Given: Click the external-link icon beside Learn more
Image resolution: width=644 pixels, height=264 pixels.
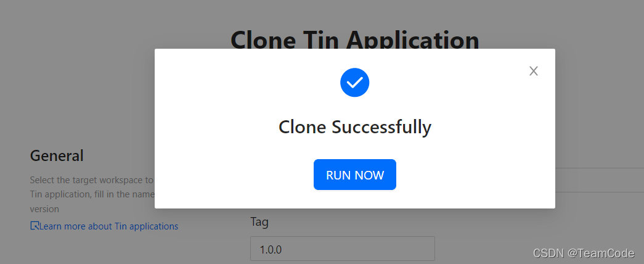Looking at the screenshot, I should pyautogui.click(x=35, y=225).
